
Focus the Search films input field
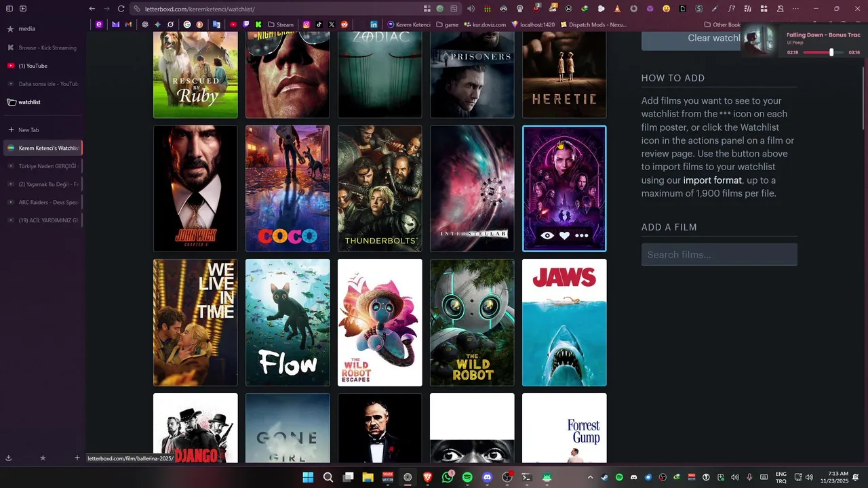point(719,255)
